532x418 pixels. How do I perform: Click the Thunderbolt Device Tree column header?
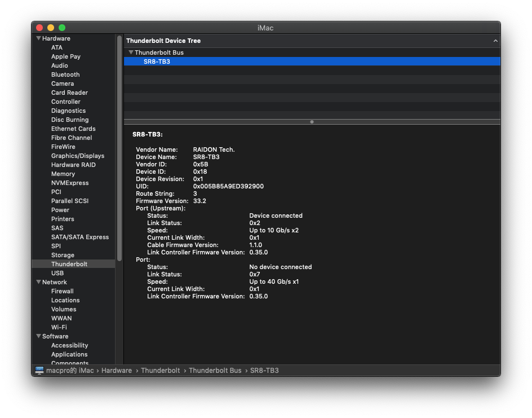pyautogui.click(x=163, y=41)
